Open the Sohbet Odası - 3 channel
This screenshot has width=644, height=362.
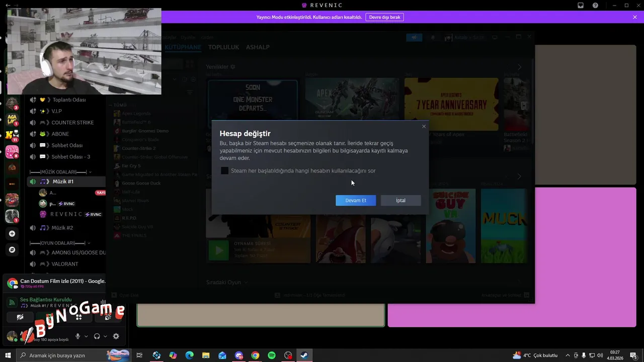tap(67, 157)
